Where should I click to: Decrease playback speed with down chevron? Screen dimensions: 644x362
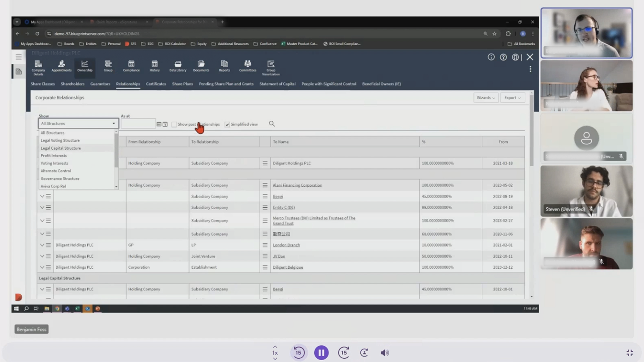click(x=275, y=359)
